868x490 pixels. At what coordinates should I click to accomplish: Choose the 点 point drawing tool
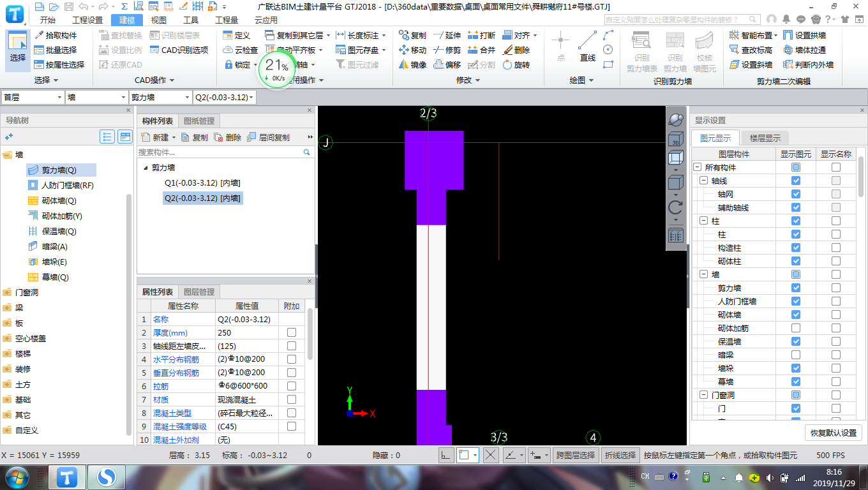pyautogui.click(x=560, y=47)
